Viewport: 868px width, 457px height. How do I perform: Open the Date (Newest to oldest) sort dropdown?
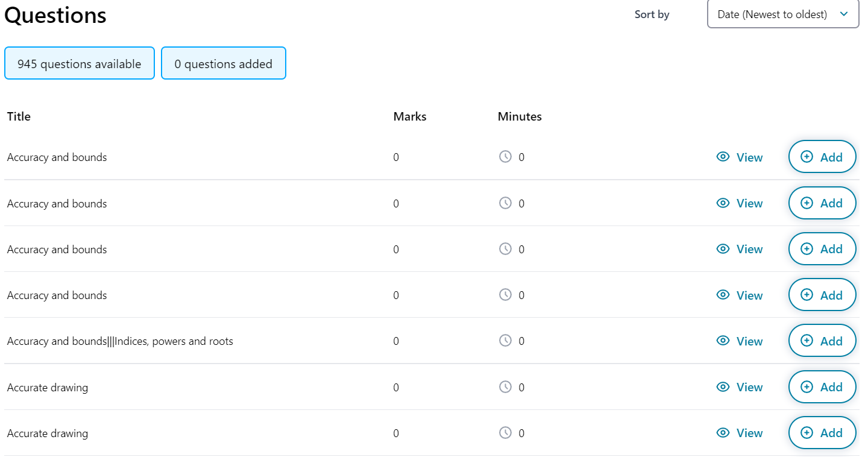pyautogui.click(x=782, y=14)
